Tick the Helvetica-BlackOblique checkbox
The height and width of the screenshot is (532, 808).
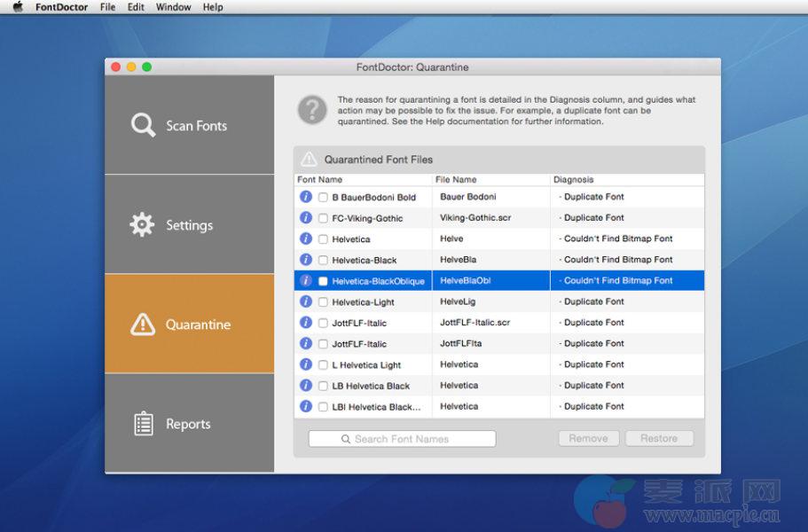[x=323, y=281]
